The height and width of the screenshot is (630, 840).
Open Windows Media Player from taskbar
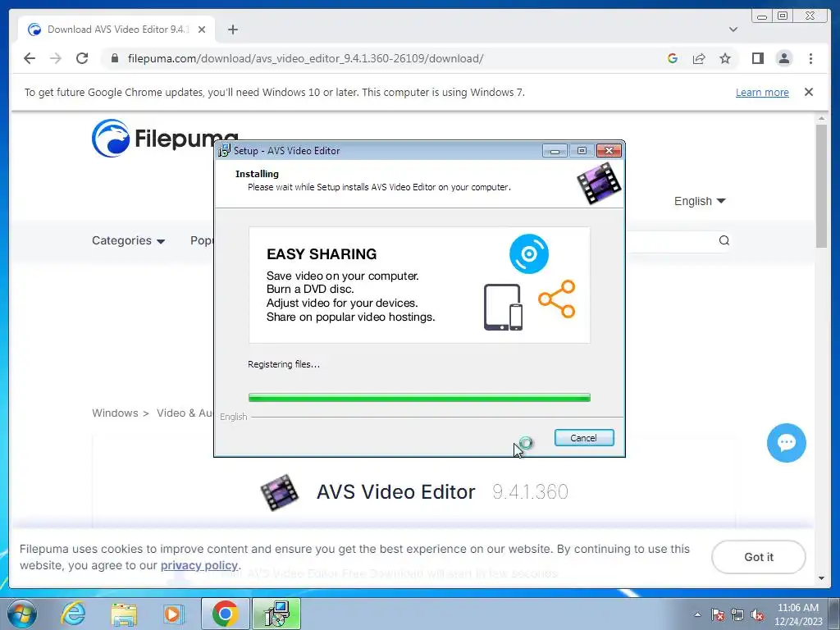click(x=173, y=614)
